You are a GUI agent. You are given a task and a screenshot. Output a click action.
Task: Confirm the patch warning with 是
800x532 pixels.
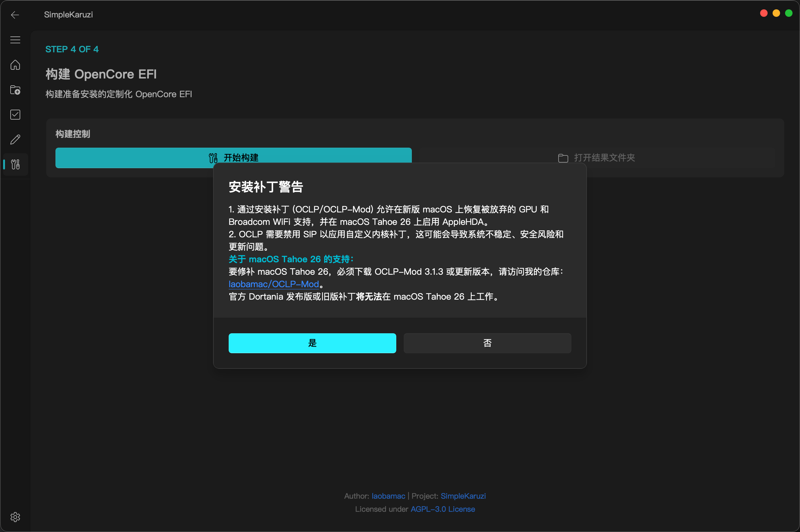click(x=312, y=343)
